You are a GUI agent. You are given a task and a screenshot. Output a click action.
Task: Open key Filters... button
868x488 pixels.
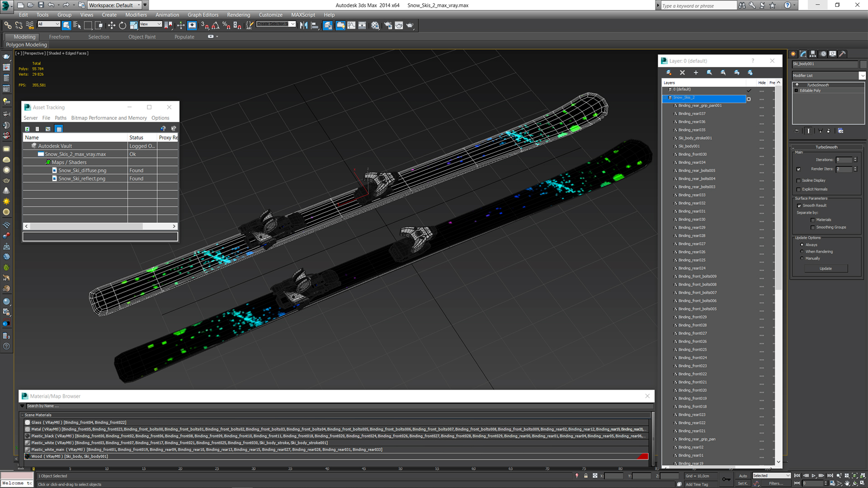coord(776,483)
